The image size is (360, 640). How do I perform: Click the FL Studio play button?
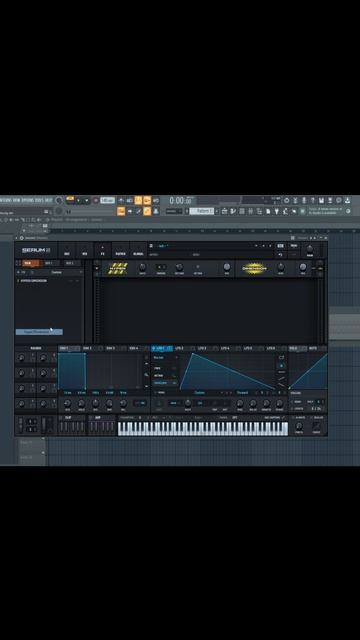click(x=77, y=200)
